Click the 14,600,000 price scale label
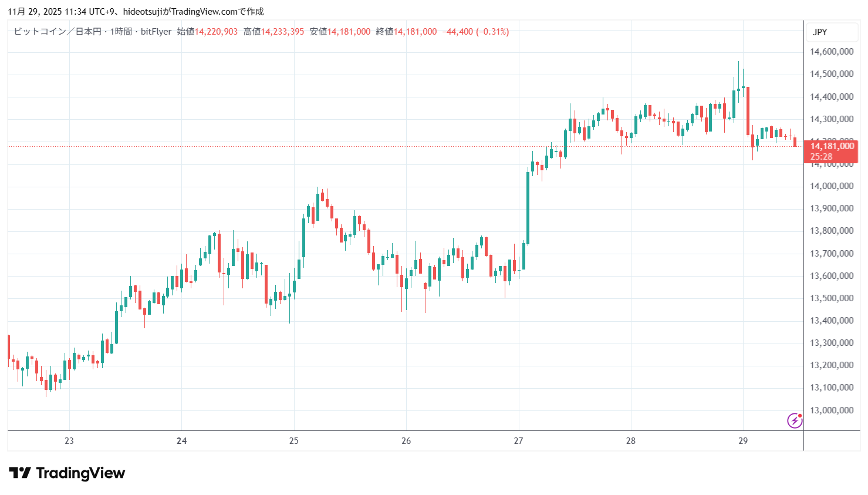 pyautogui.click(x=832, y=52)
